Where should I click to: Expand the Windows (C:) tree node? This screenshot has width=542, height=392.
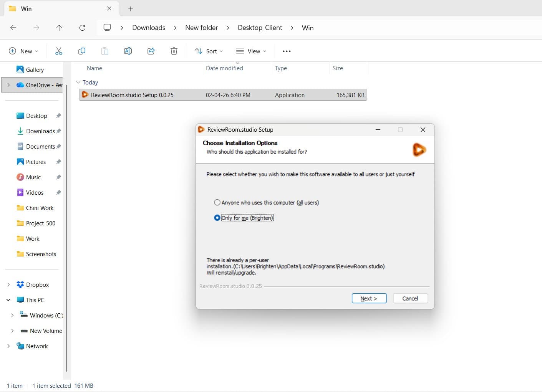click(x=12, y=315)
